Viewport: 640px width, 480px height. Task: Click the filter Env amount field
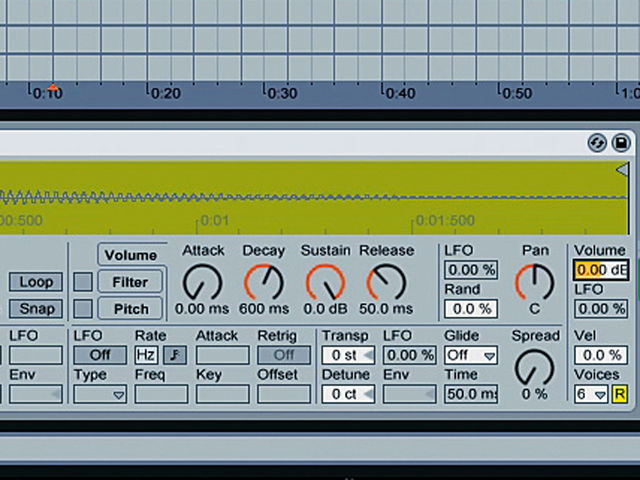36,394
